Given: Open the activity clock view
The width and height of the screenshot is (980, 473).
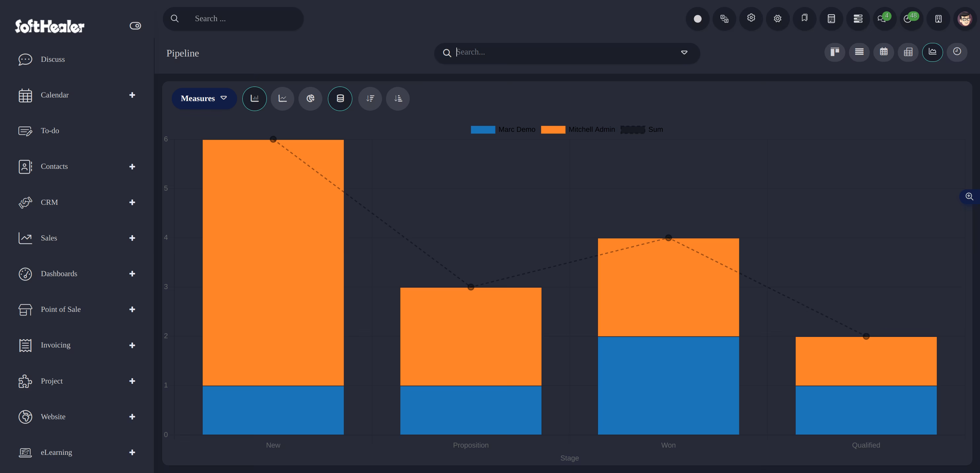Looking at the screenshot, I should click(957, 52).
